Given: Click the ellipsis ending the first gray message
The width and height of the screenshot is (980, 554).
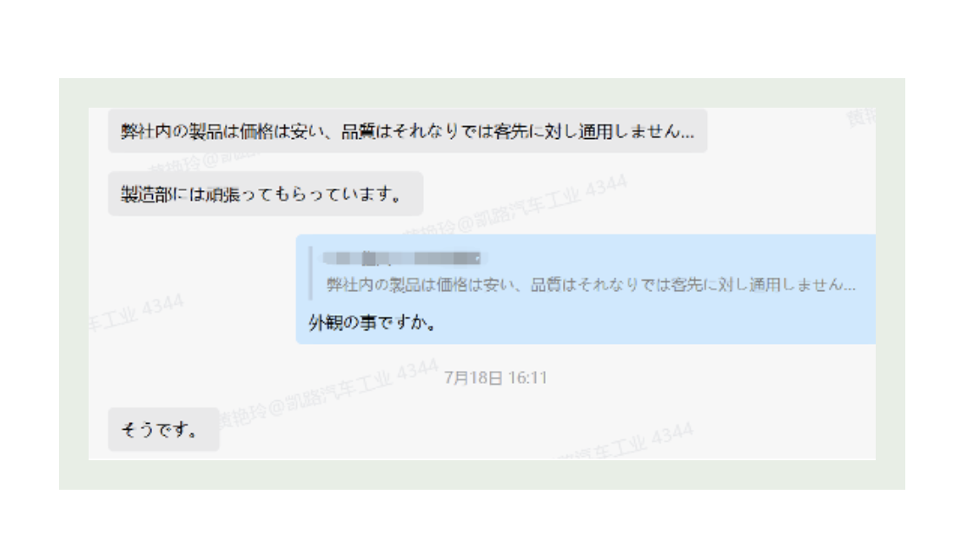Looking at the screenshot, I should coord(686,132).
